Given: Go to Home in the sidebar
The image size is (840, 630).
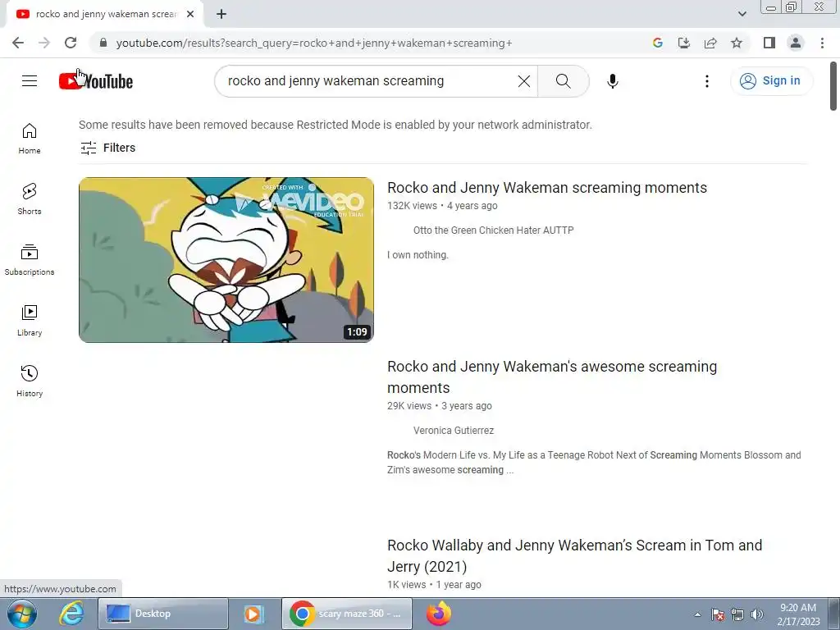Looking at the screenshot, I should (30, 139).
